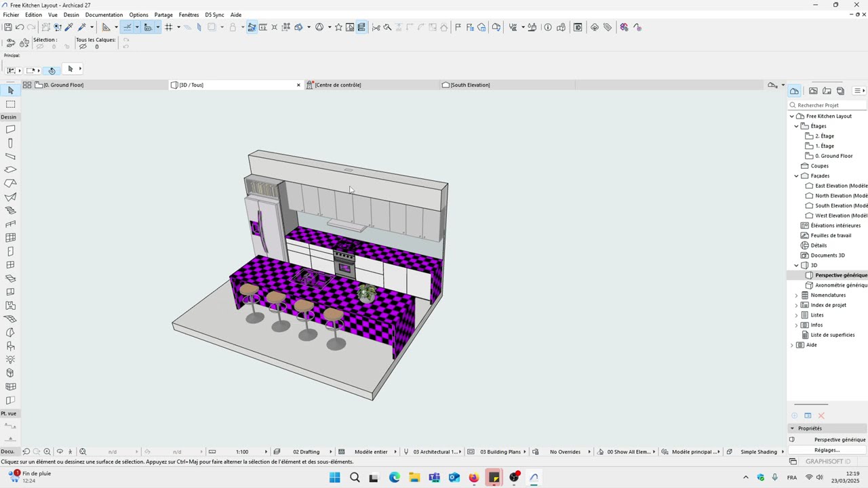Toggle all layers lock icon

pyautogui.click(x=97, y=47)
